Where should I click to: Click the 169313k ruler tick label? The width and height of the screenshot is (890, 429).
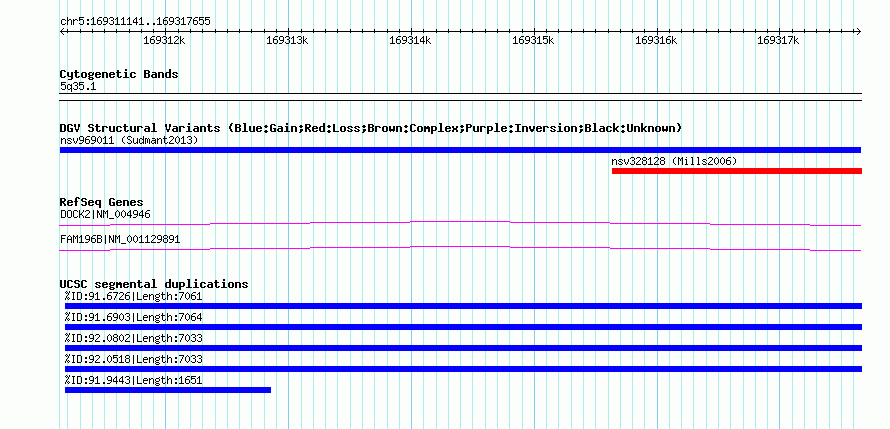tap(287, 40)
